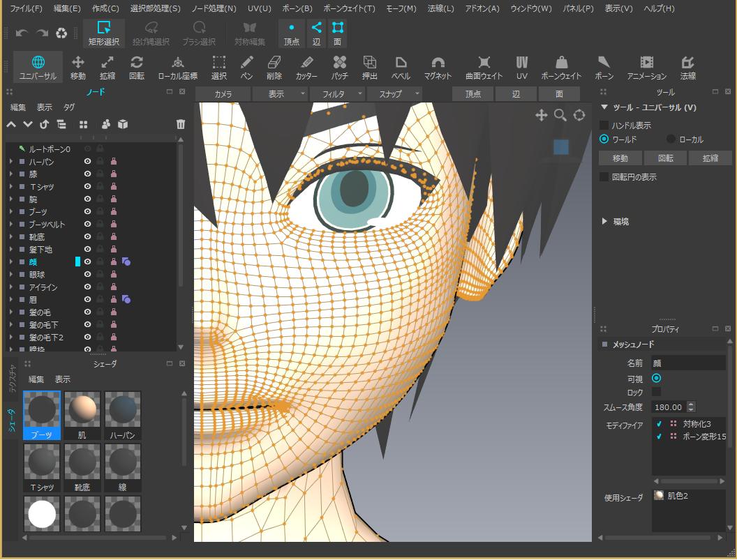Select the 曲面ウェイト tool
This screenshot has height=560, width=737.
pos(484,67)
